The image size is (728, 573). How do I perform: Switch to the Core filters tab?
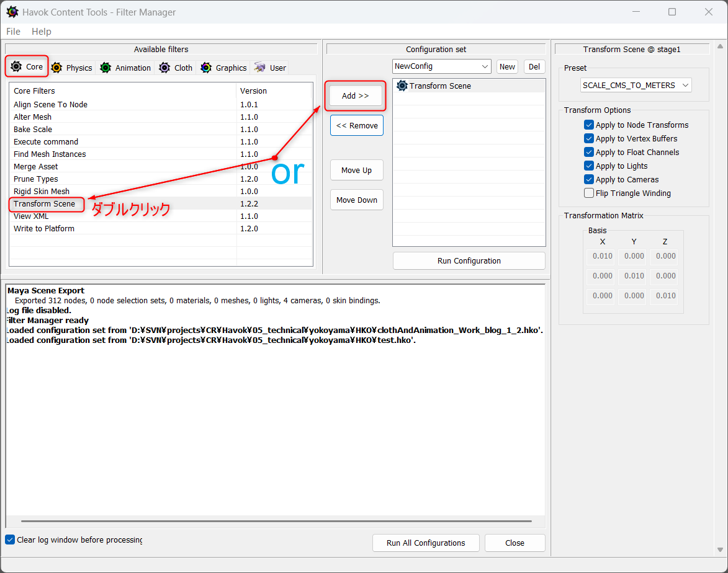tap(27, 66)
